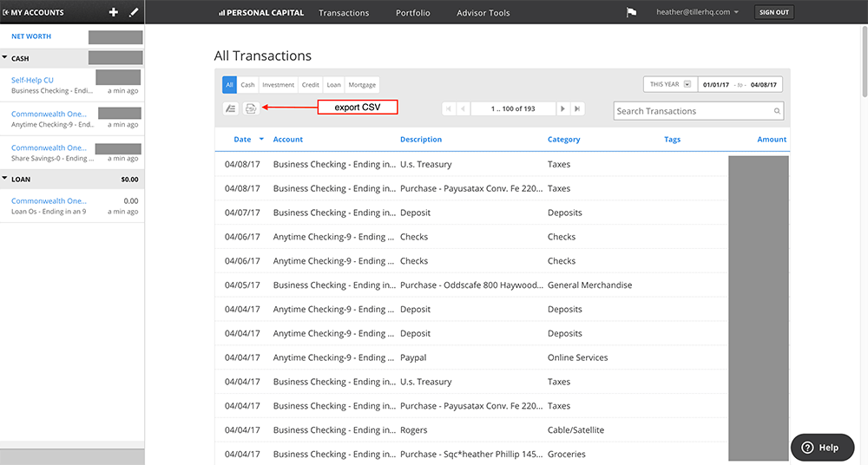Viewport: 868px width, 465px height.
Task: Edit accounts using pencil icon
Action: coord(134,12)
